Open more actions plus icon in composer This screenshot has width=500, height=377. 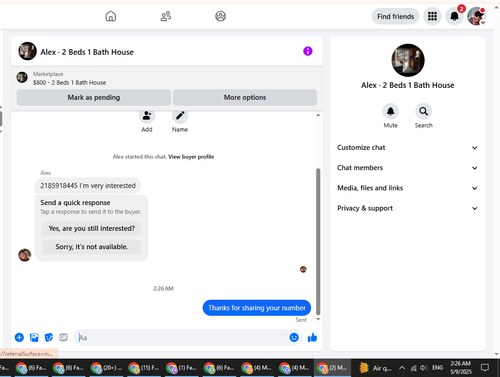(x=19, y=338)
